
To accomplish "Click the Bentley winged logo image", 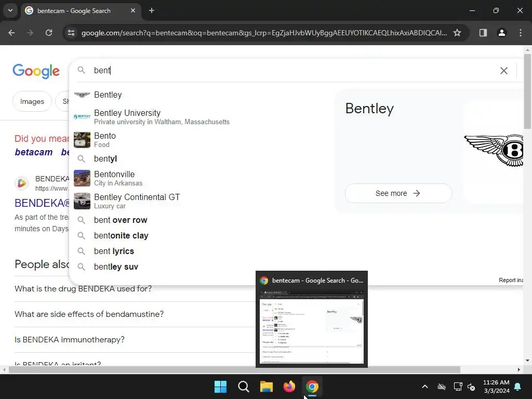I will 494,150.
